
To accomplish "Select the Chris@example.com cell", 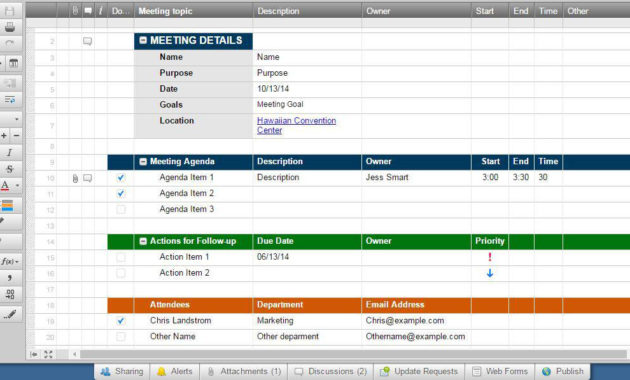I will point(416,321).
